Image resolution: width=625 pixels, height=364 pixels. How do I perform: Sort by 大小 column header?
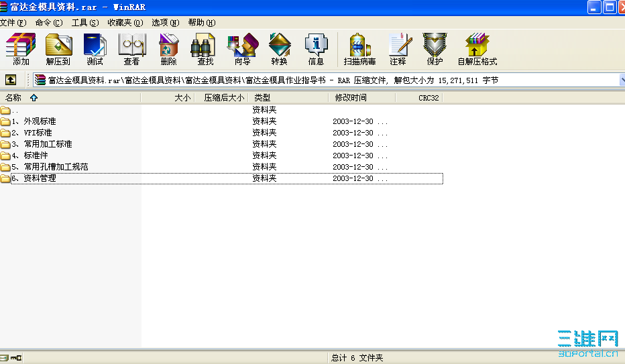pyautogui.click(x=168, y=98)
